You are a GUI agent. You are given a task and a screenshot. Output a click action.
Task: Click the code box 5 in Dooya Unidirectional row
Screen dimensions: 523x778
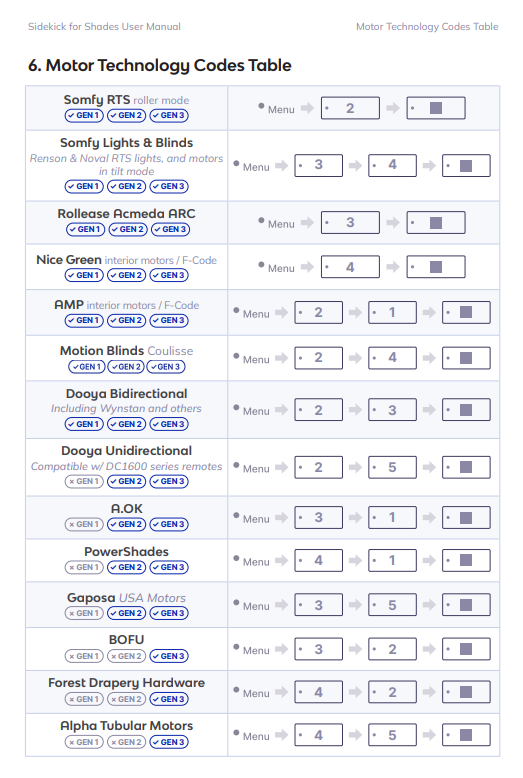point(392,467)
